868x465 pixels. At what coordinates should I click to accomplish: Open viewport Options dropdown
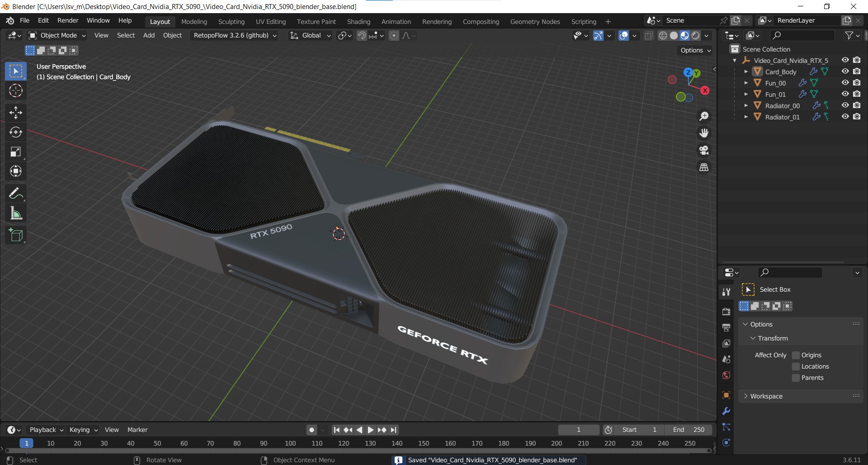point(696,50)
